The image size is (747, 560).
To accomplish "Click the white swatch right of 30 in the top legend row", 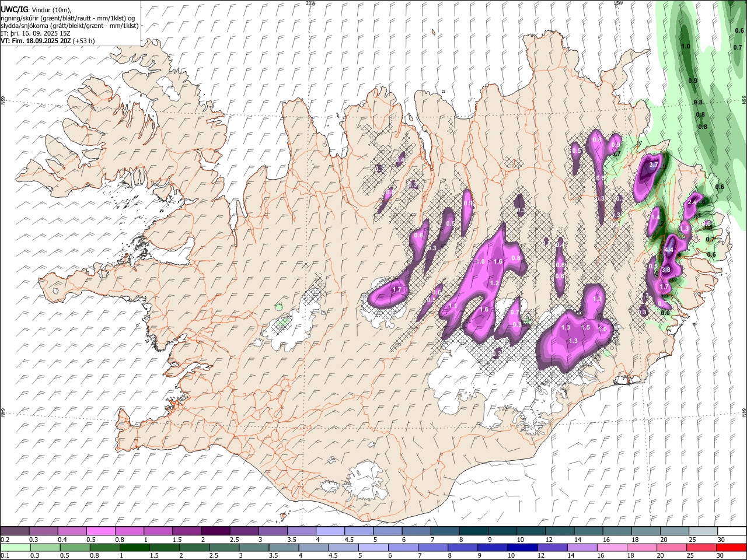I will [732, 531].
